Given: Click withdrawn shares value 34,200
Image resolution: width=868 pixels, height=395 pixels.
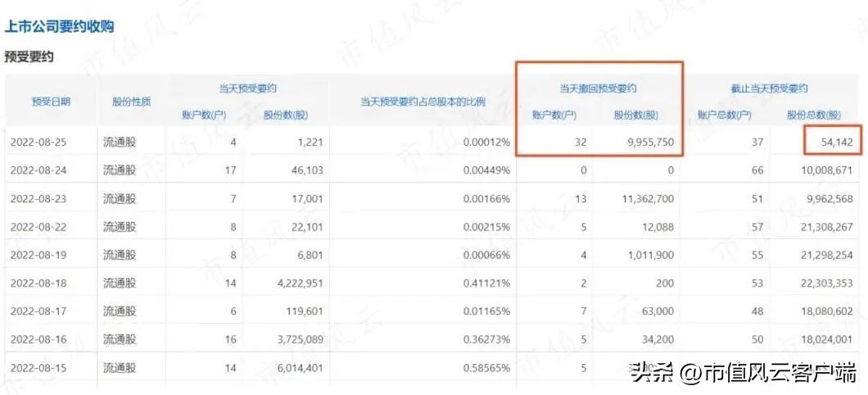Looking at the screenshot, I should click(658, 339).
